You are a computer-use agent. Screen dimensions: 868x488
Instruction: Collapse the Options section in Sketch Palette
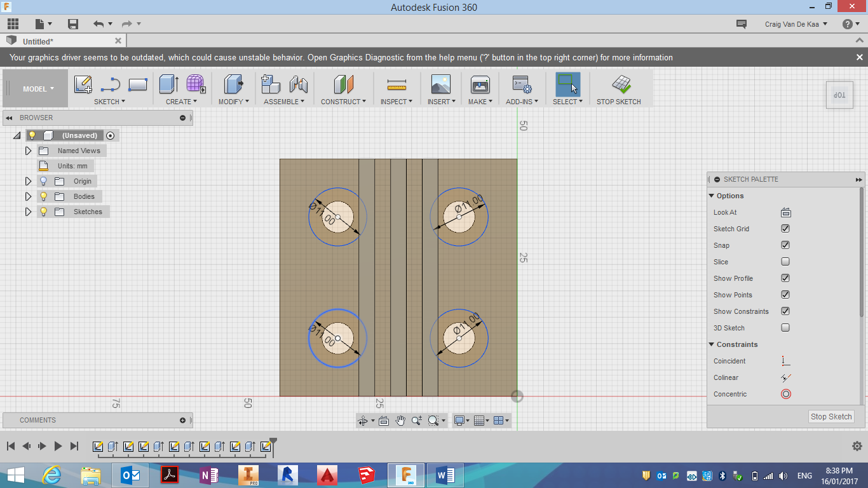712,196
